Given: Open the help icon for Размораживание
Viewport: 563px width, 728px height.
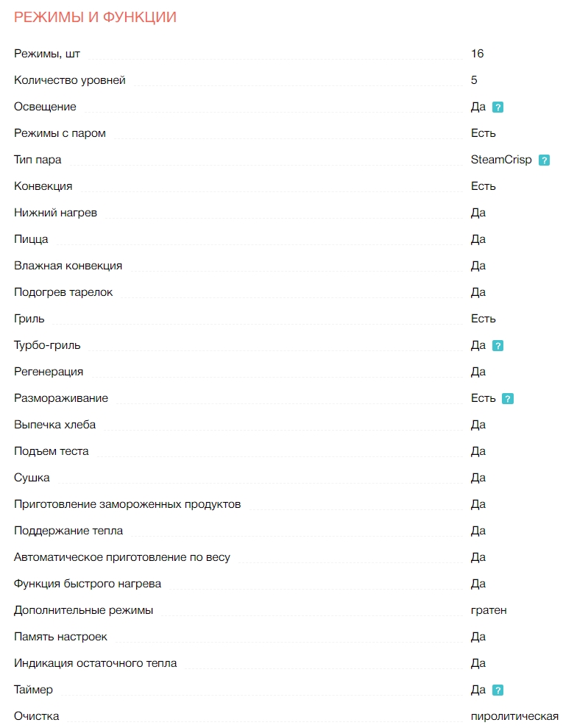Looking at the screenshot, I should pyautogui.click(x=507, y=399).
